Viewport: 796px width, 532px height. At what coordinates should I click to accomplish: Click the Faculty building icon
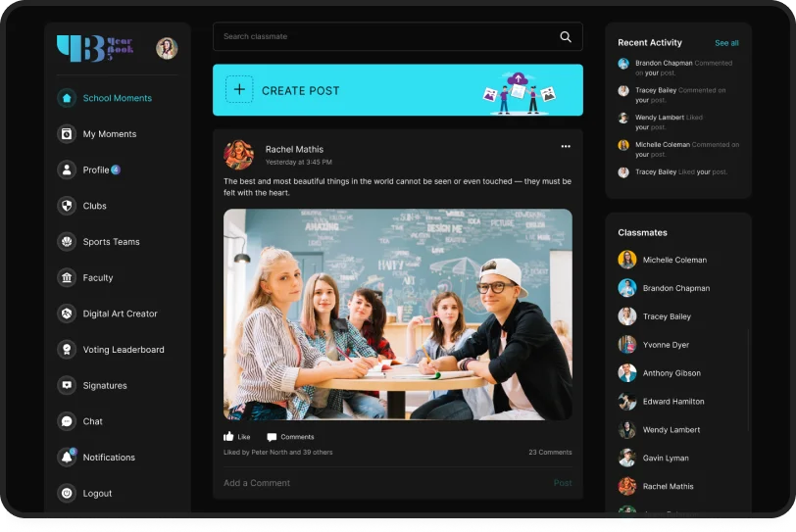pos(67,278)
